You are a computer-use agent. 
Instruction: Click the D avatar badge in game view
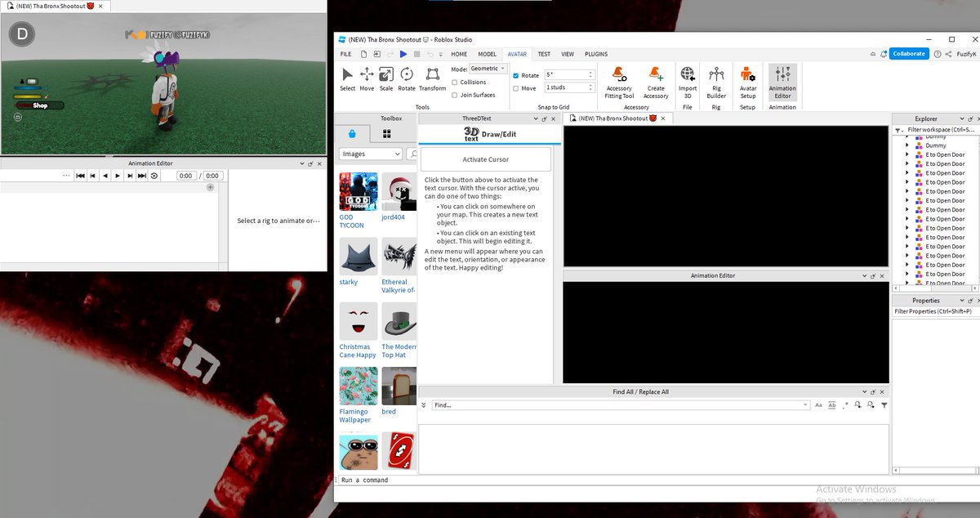tap(21, 34)
